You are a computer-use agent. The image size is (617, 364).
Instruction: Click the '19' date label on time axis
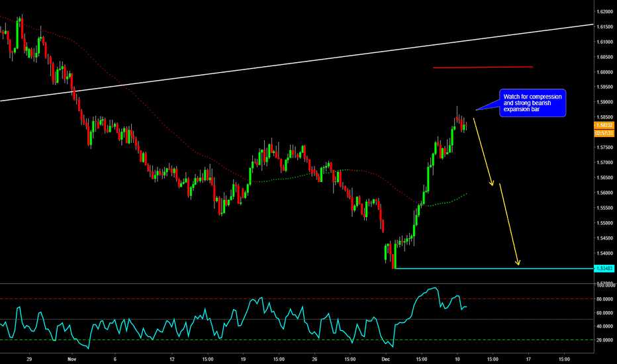point(243,359)
